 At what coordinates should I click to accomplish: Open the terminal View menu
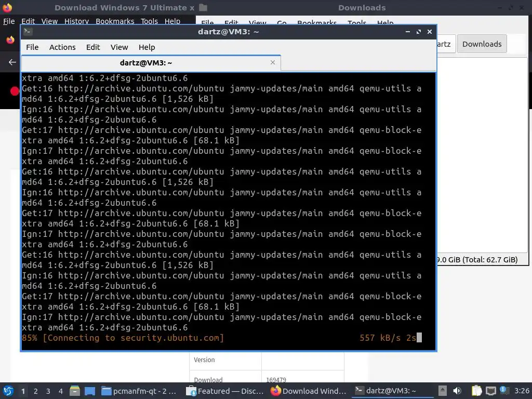click(119, 47)
